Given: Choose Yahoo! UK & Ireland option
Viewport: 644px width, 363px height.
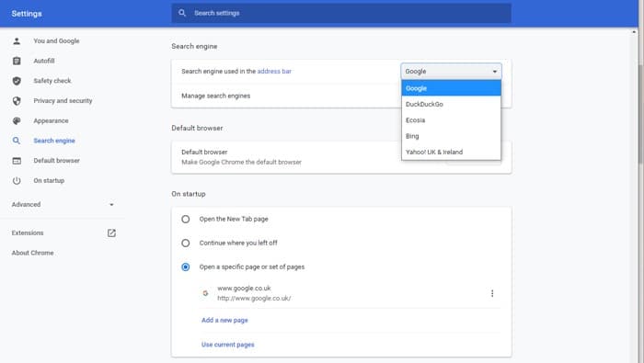Looking at the screenshot, I should [451, 153].
